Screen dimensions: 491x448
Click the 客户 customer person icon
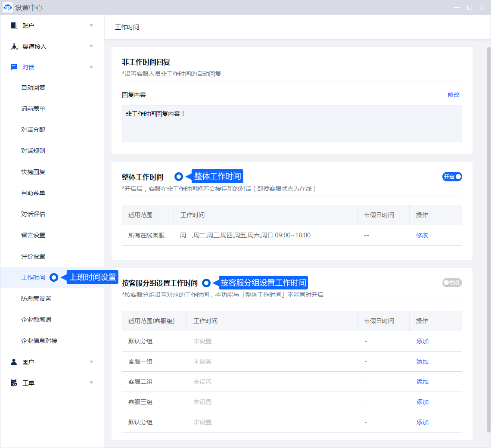click(14, 362)
